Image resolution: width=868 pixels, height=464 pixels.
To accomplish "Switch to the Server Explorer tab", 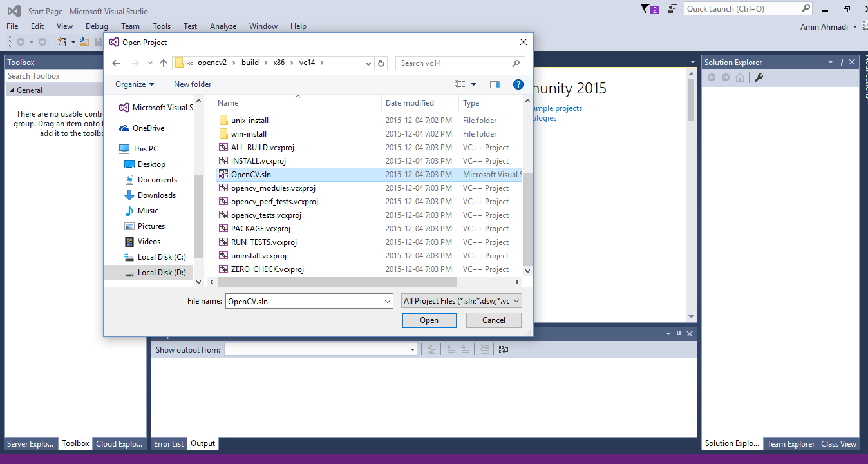I will tap(30, 443).
